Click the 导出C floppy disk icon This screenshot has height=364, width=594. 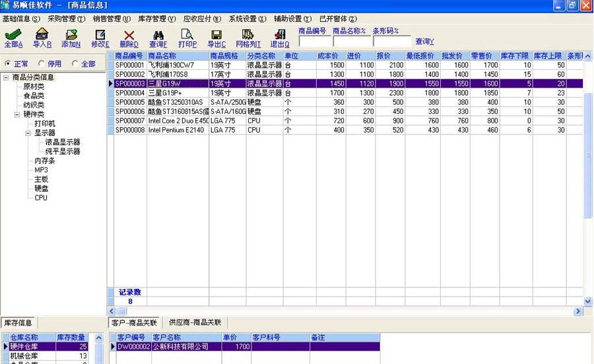[x=216, y=35]
